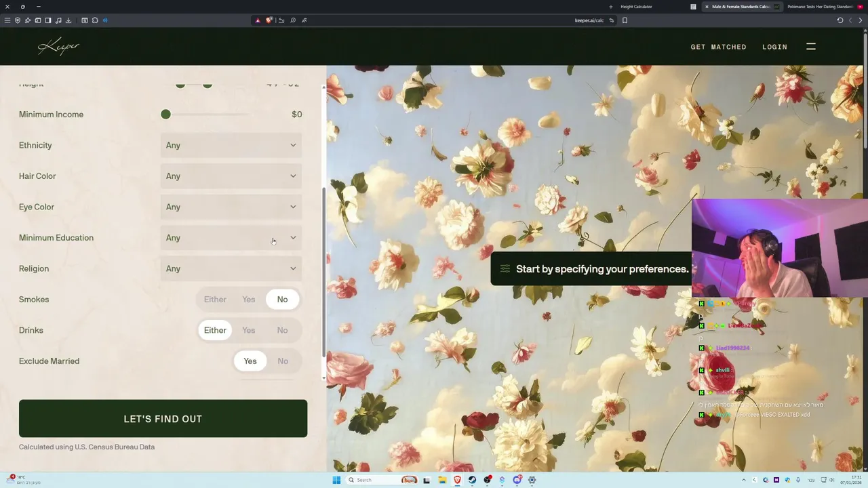This screenshot has height=488, width=868.
Task: Open the Keeper site hamburger menu
Action: tap(811, 46)
